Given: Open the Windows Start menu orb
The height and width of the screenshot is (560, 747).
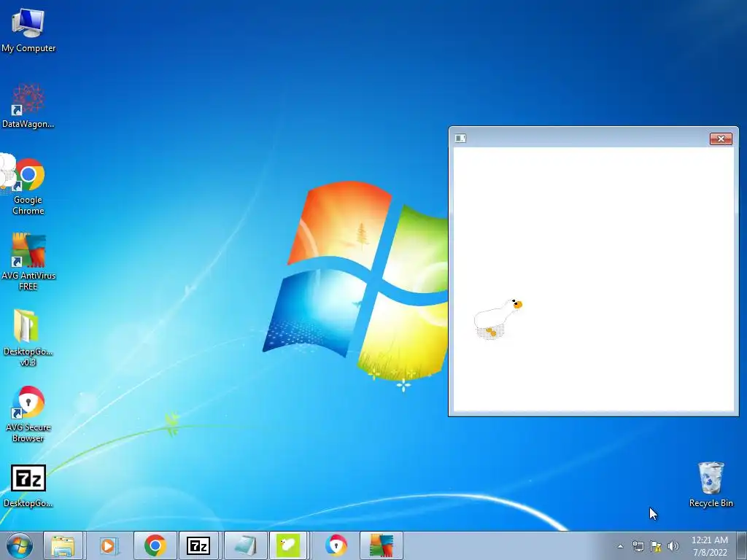Looking at the screenshot, I should click(x=20, y=545).
